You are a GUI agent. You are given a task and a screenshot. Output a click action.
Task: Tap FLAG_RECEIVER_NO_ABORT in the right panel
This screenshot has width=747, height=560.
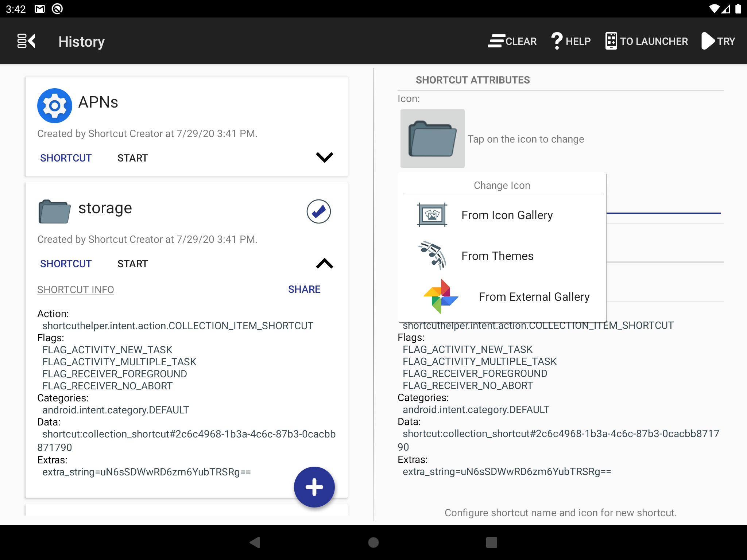(x=468, y=385)
